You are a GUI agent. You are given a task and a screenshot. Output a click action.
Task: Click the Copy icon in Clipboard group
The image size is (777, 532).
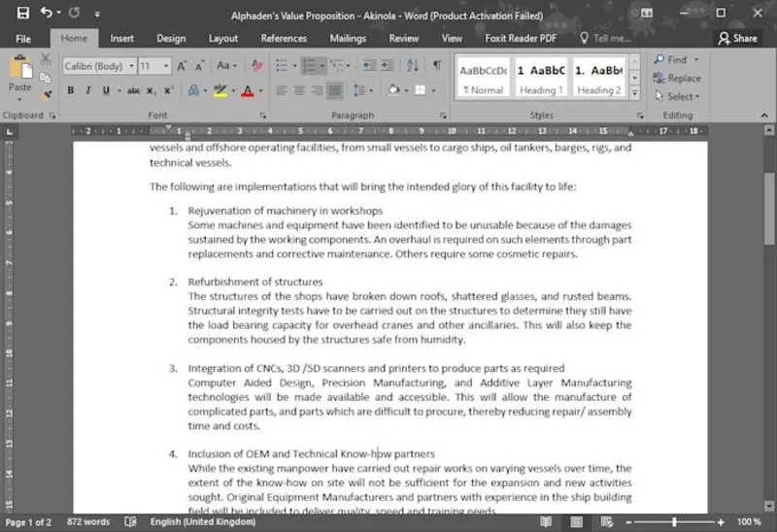pyautogui.click(x=46, y=78)
